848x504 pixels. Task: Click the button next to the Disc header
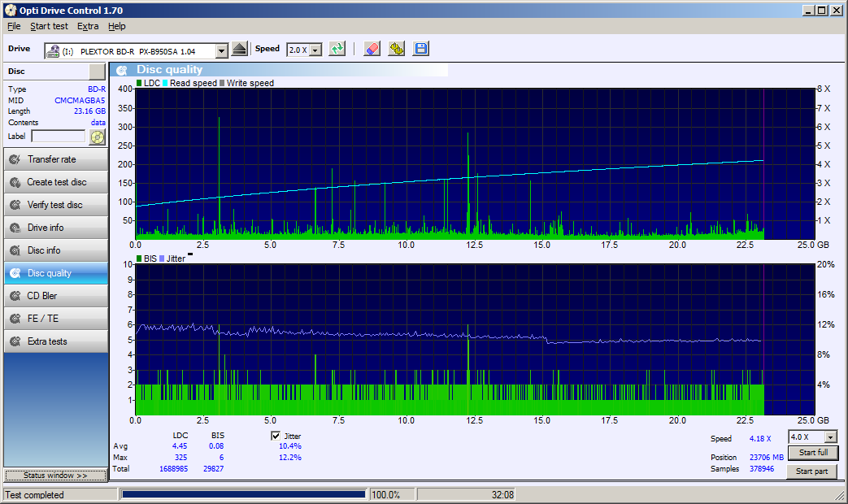[97, 72]
